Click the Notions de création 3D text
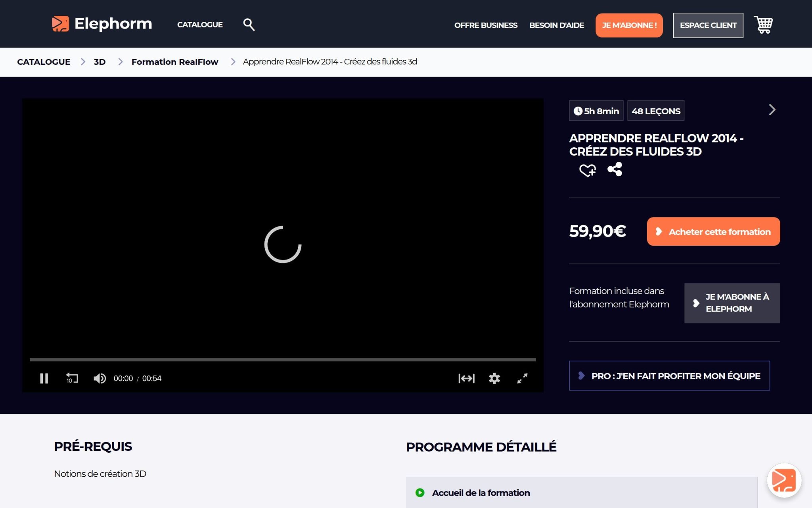This screenshot has height=508, width=812. pos(100,474)
